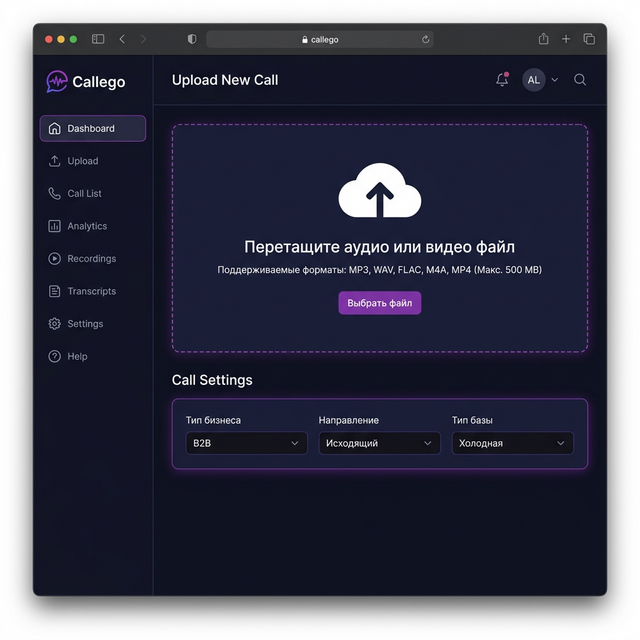Viewport: 640px width, 640px height.
Task: Navigate to Analytics in the sidebar
Action: (x=86, y=226)
